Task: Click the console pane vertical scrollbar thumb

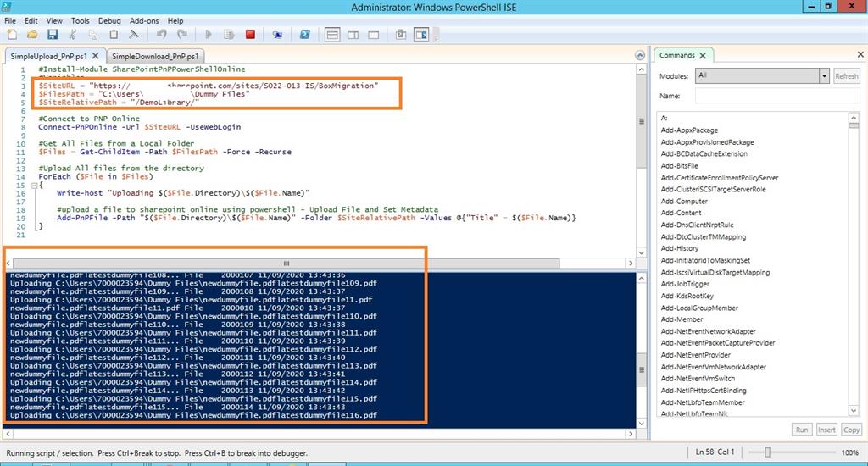Action: (x=641, y=369)
